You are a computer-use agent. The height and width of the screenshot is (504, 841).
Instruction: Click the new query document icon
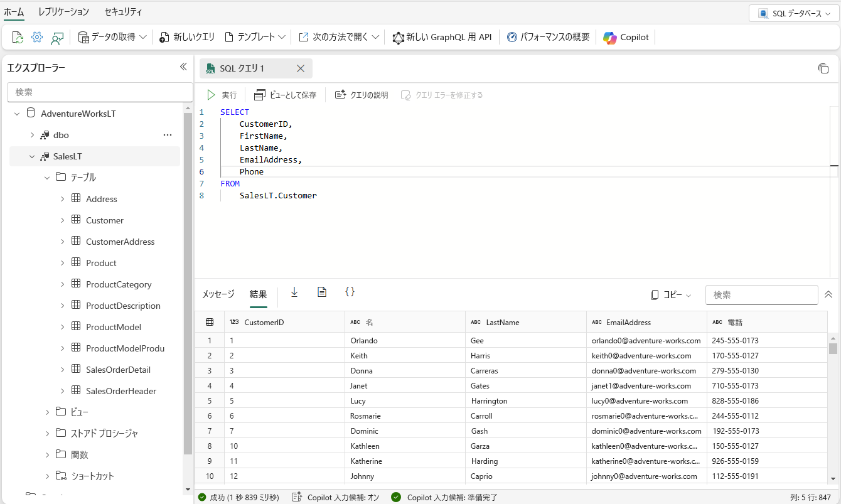[x=164, y=38]
